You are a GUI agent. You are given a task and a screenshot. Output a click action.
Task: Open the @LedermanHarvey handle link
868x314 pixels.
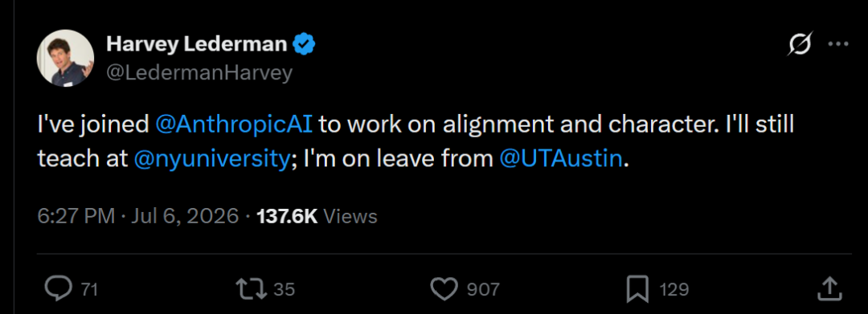click(x=199, y=73)
